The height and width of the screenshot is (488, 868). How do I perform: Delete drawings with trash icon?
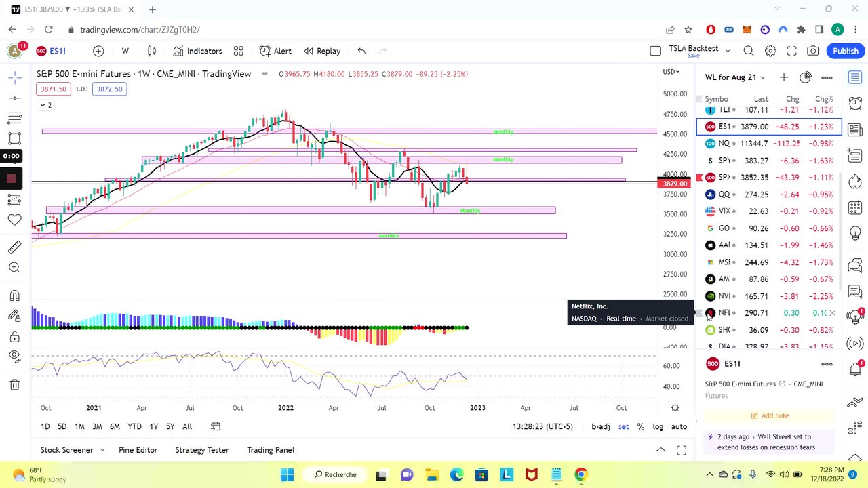(15, 385)
